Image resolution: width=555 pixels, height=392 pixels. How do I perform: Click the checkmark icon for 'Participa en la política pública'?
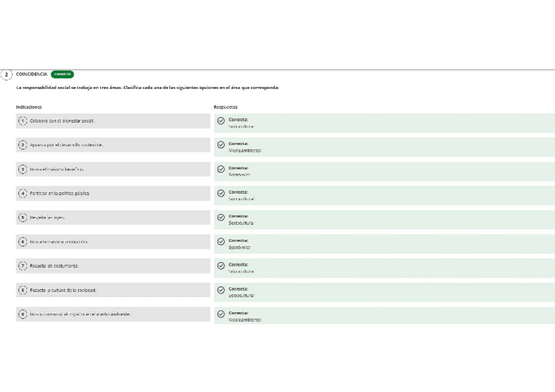tap(221, 194)
